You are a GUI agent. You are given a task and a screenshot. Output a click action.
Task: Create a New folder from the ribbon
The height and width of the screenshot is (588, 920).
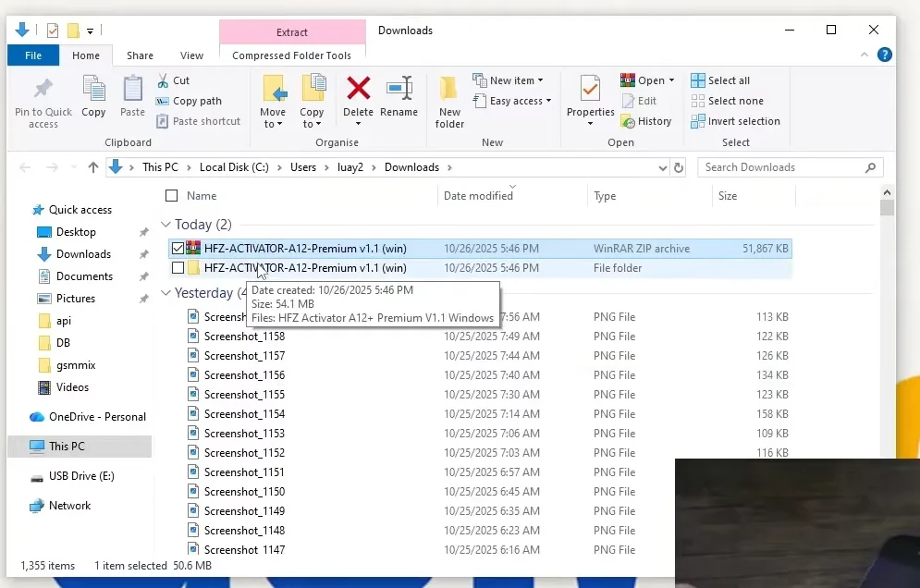tap(449, 102)
